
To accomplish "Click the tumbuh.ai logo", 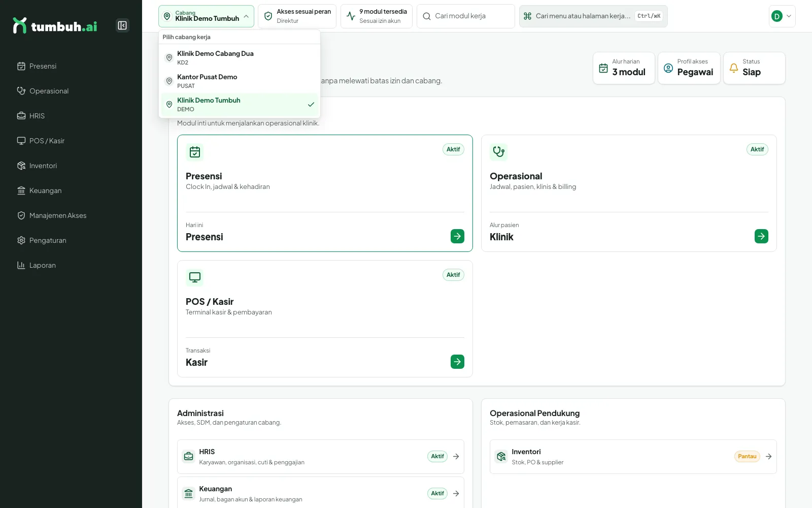I will [55, 25].
